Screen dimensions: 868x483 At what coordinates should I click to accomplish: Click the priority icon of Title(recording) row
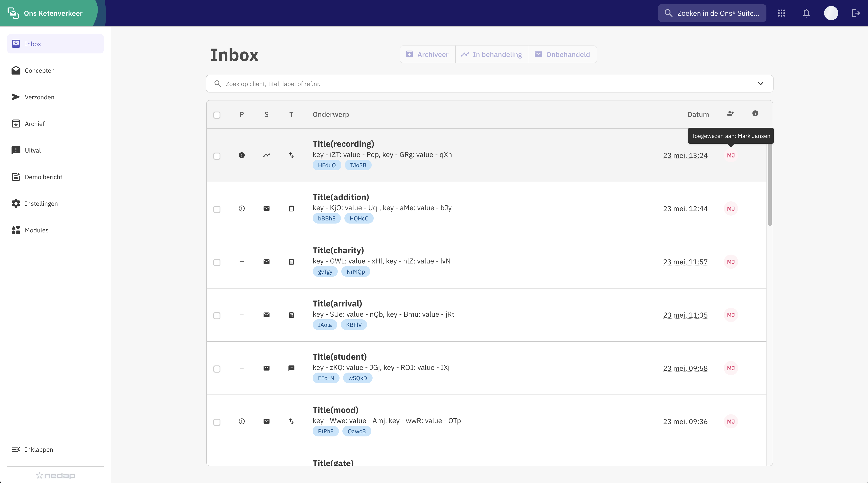coord(242,155)
